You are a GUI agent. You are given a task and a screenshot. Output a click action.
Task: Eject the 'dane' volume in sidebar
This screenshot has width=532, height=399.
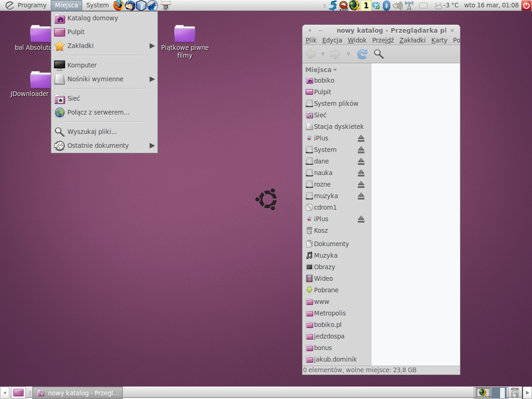coord(361,161)
